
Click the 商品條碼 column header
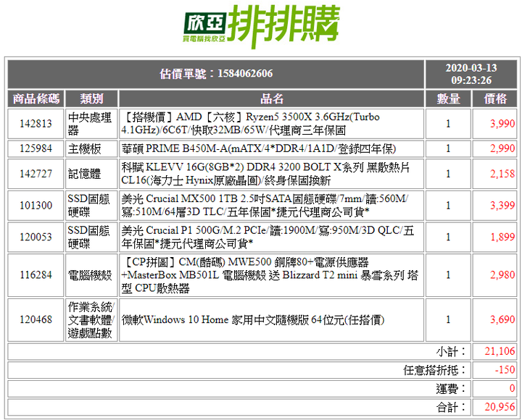coord(36,98)
